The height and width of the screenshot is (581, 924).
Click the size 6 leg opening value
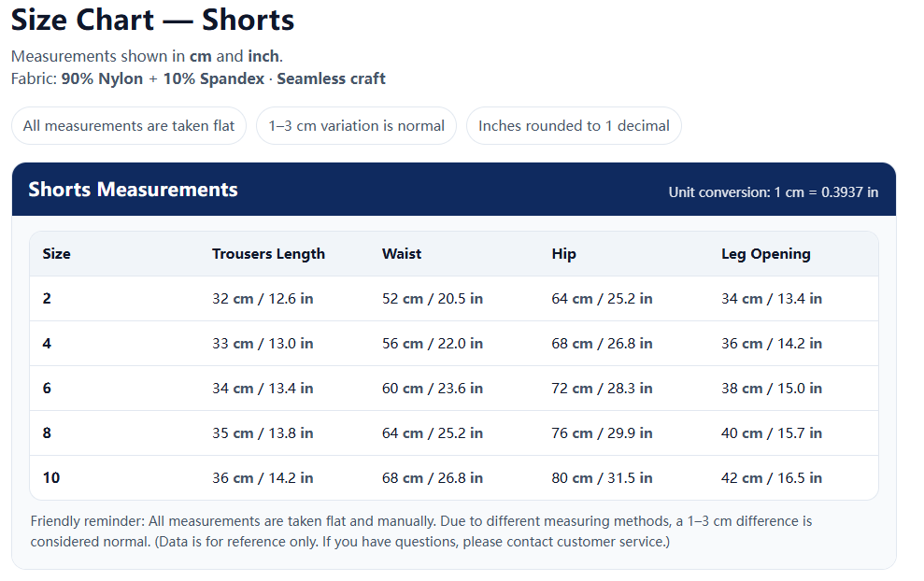[771, 389]
